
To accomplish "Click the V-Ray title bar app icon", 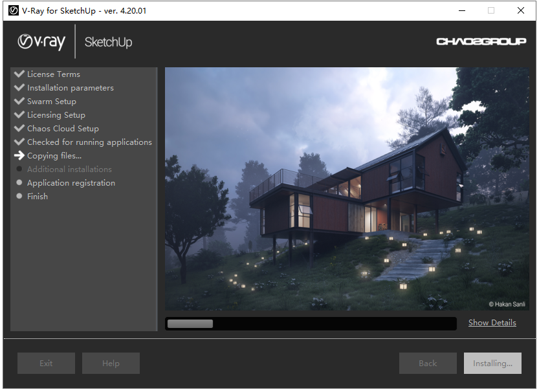I will [14, 10].
